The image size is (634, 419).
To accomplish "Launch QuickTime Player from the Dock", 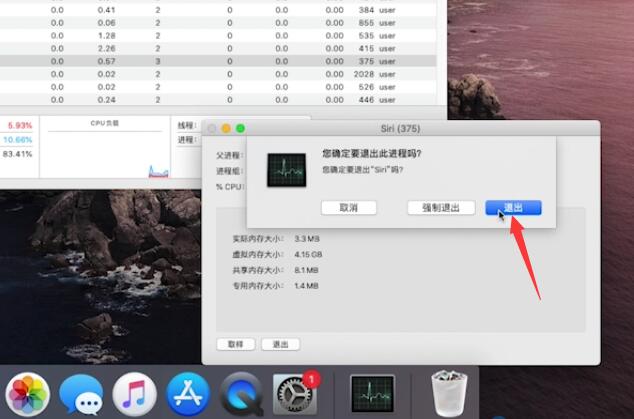I will pos(242,394).
